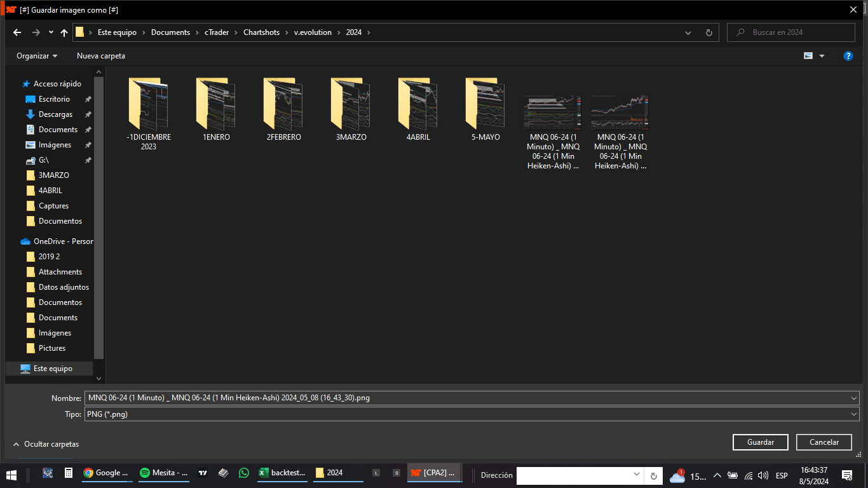Screen dimensions: 868x488
Task: Open Imágenes pinned in quick access
Action: coord(55,145)
